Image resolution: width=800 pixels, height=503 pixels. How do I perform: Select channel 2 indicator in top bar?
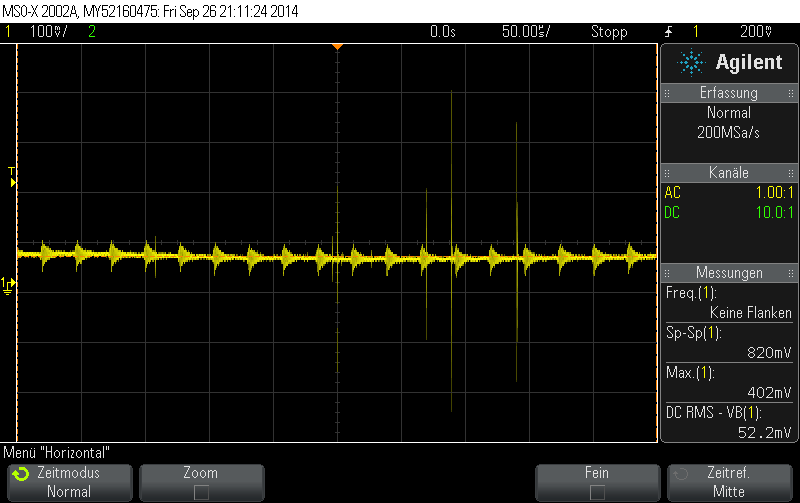point(92,32)
